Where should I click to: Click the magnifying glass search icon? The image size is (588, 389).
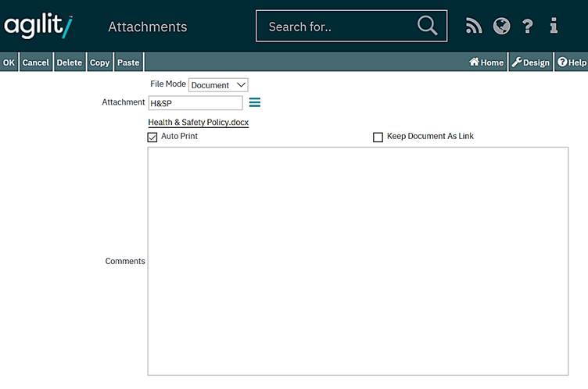click(427, 26)
